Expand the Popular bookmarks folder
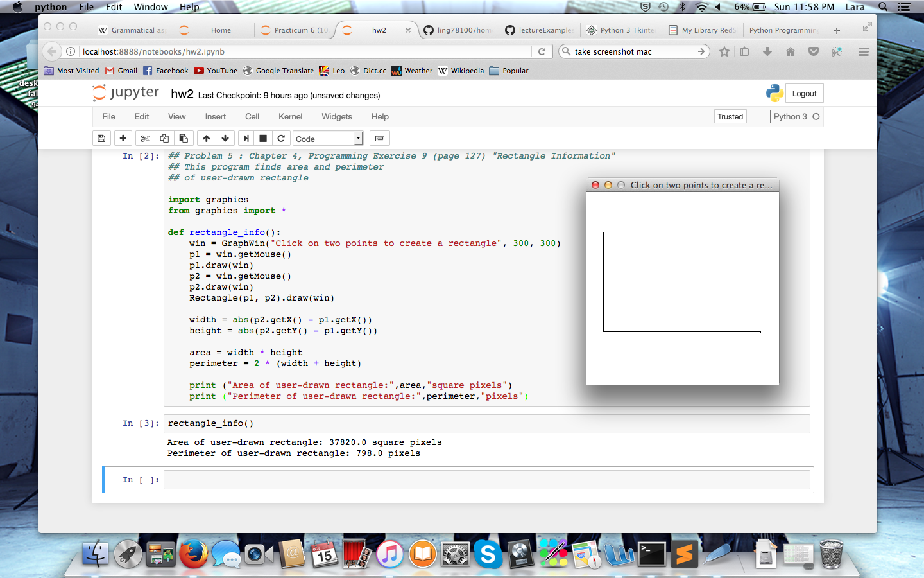The width and height of the screenshot is (924, 578). coord(509,71)
